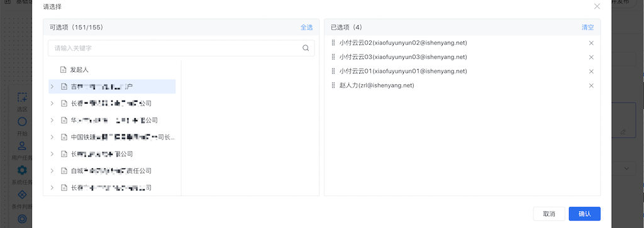The width and height of the screenshot is (644, 228).
Task: Select 用户任务 node in background sidebar
Action: pyautogui.click(x=22, y=150)
